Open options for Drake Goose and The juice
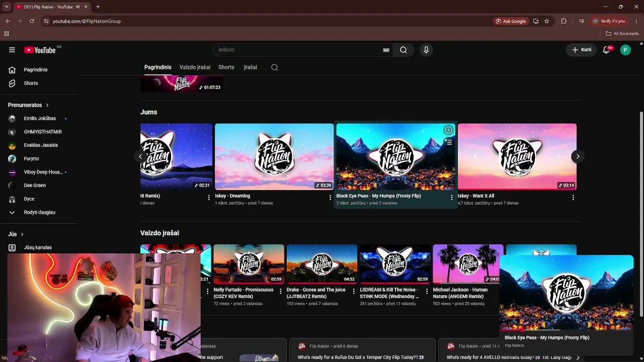This screenshot has width=644, height=362. pyautogui.click(x=354, y=291)
